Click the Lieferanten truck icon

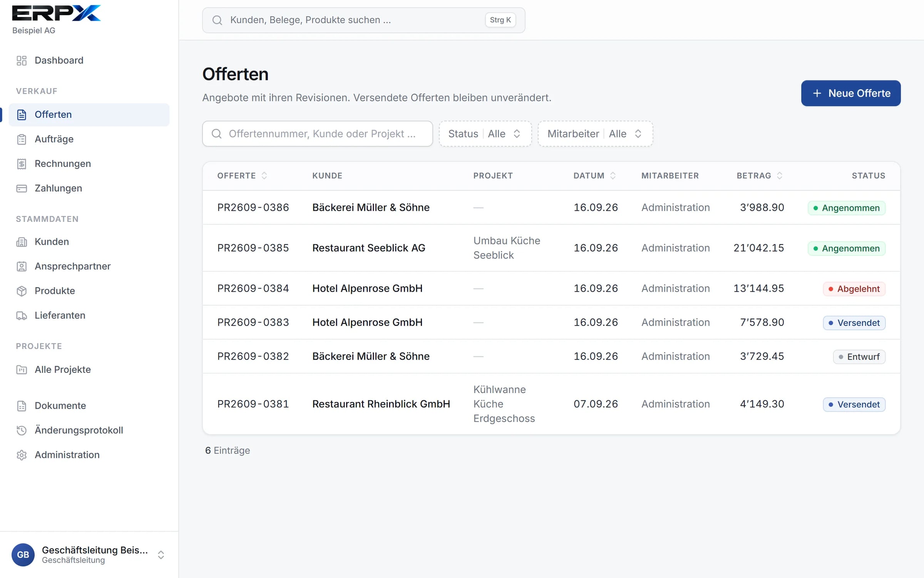click(x=22, y=316)
